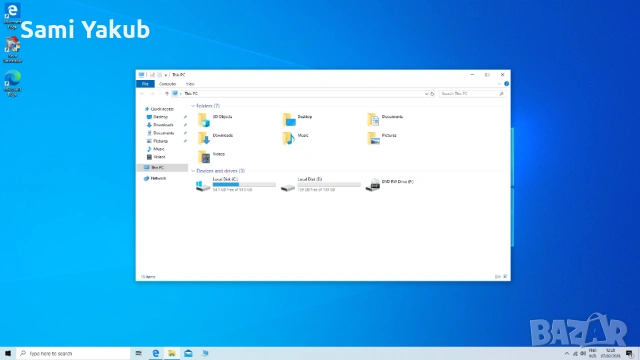Open the address bar history dropdown
This screenshot has width=640, height=360.
[x=426, y=94]
